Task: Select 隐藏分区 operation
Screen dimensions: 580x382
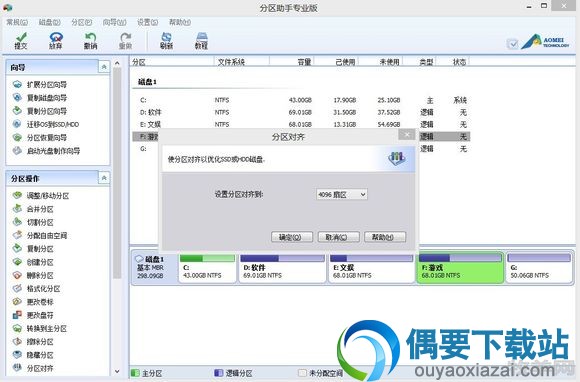Action: click(33, 355)
